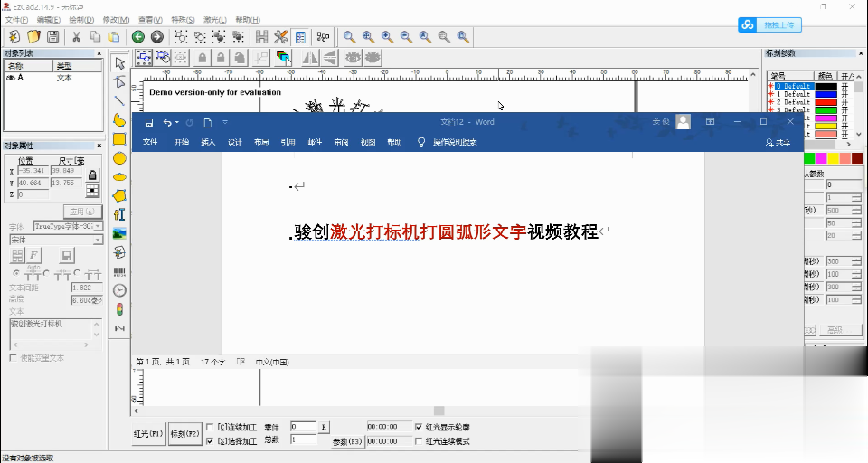
Task: Click the 参数(F3) button
Action: (347, 441)
